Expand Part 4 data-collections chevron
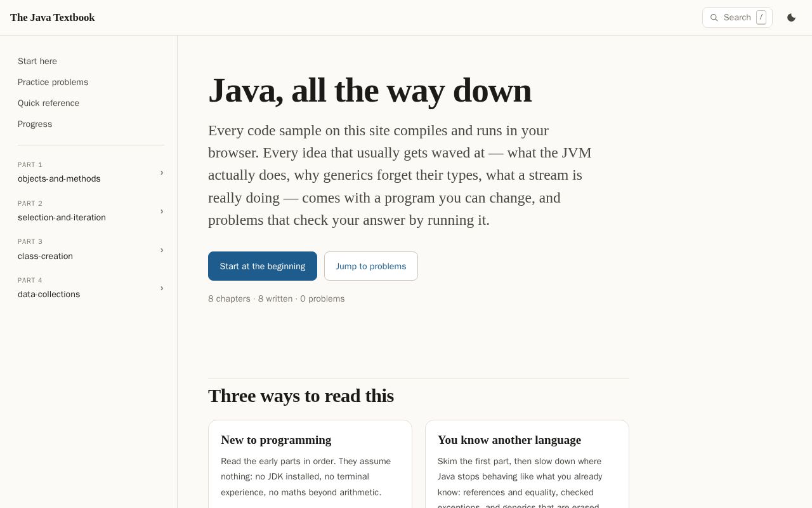Screen dimensions: 812x508 162,288
